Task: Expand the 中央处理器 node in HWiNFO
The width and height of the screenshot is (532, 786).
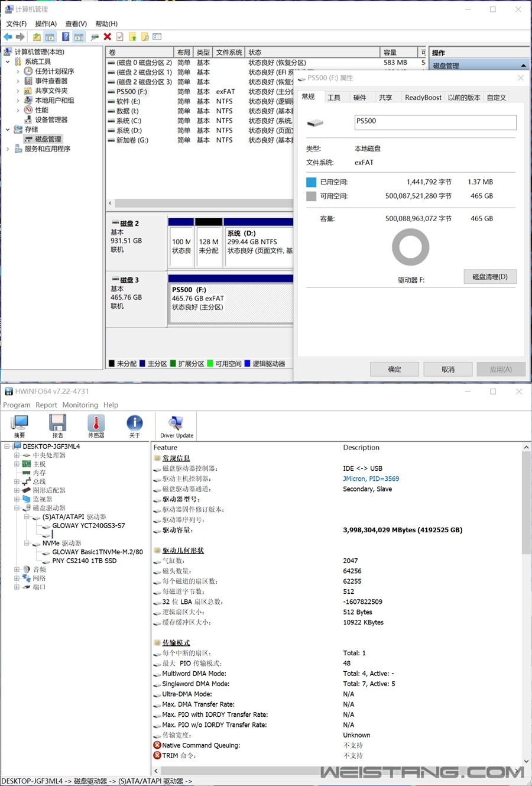Action: point(17,455)
